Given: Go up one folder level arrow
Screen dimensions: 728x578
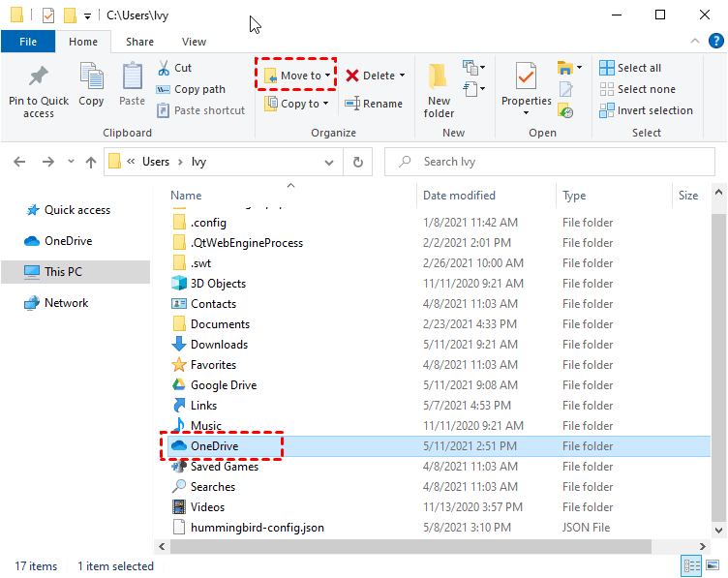Looking at the screenshot, I should [91, 162].
